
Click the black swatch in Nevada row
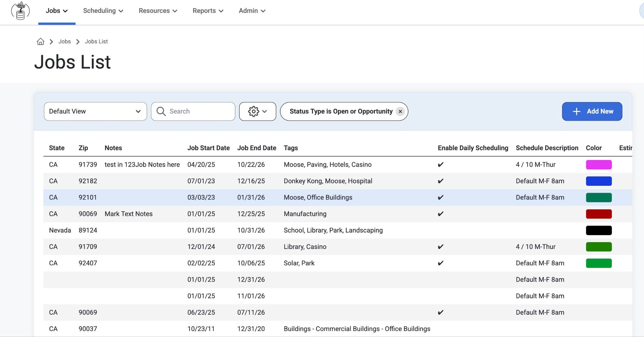pyautogui.click(x=599, y=230)
